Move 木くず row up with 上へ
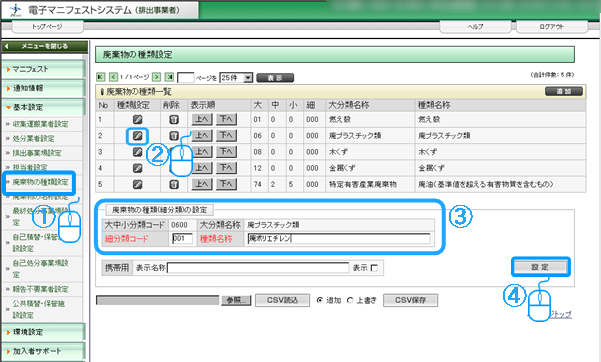The width and height of the screenshot is (601, 362). (x=202, y=151)
